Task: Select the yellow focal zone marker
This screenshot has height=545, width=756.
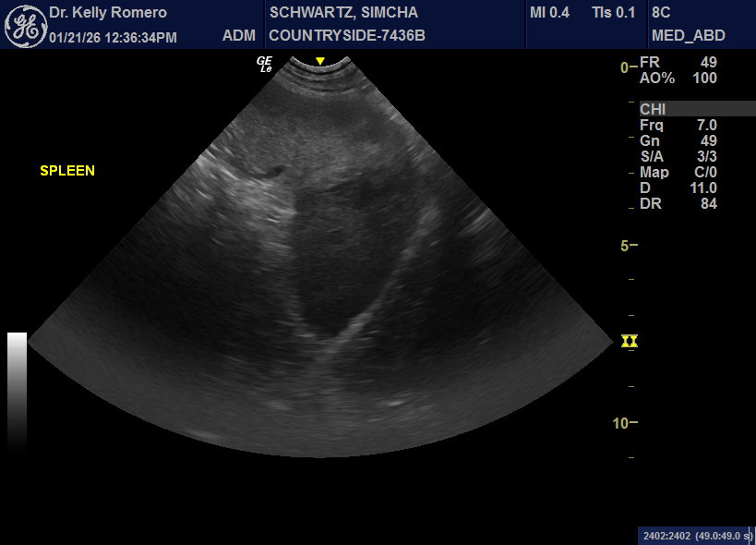Action: click(630, 341)
